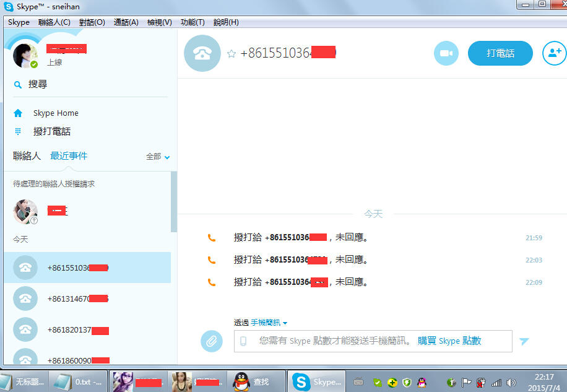
Task: Click the search magnifier icon
Action: coord(17,85)
